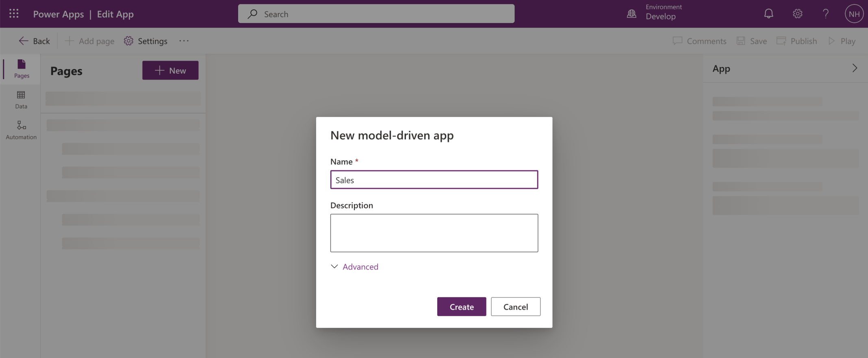Open the app launcher waffle icon

(14, 14)
